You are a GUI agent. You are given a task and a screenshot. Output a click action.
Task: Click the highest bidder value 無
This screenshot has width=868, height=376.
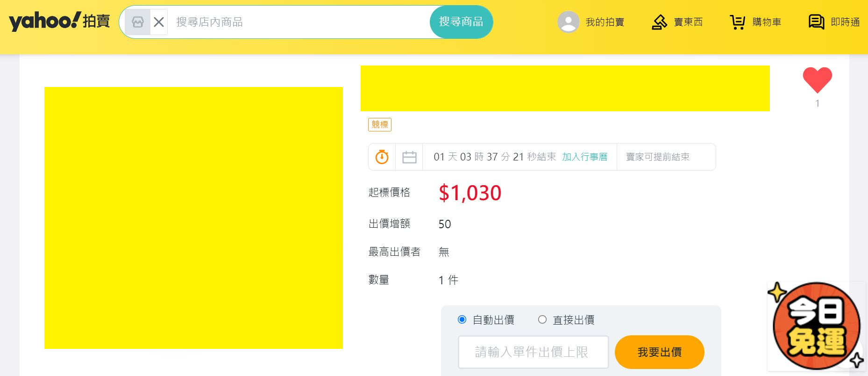coord(444,252)
